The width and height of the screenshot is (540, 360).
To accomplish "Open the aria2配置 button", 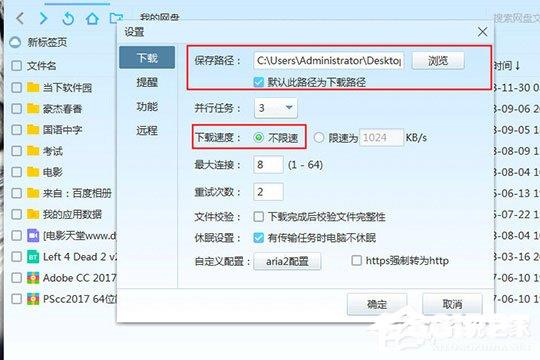I will tap(287, 261).
